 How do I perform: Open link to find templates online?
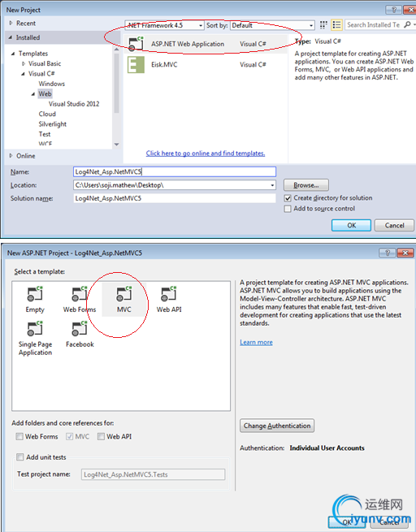[206, 154]
